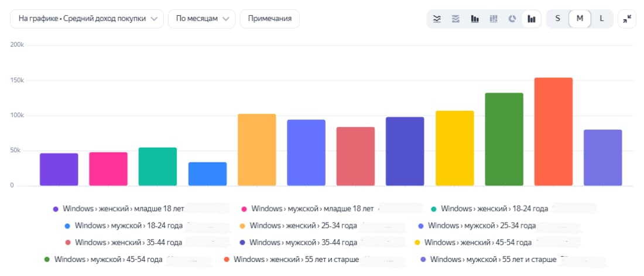Viewport: 644px width, 276px height.
Task: Toggle legend 'Windows › женский › 35-44 года'
Action: [124, 243]
